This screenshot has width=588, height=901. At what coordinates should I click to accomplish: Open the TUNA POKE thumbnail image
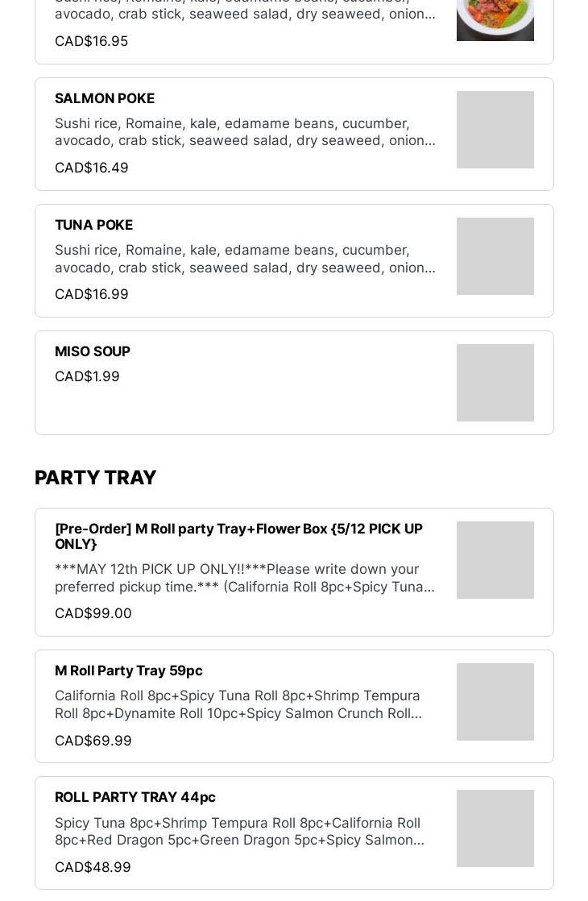coord(495,256)
